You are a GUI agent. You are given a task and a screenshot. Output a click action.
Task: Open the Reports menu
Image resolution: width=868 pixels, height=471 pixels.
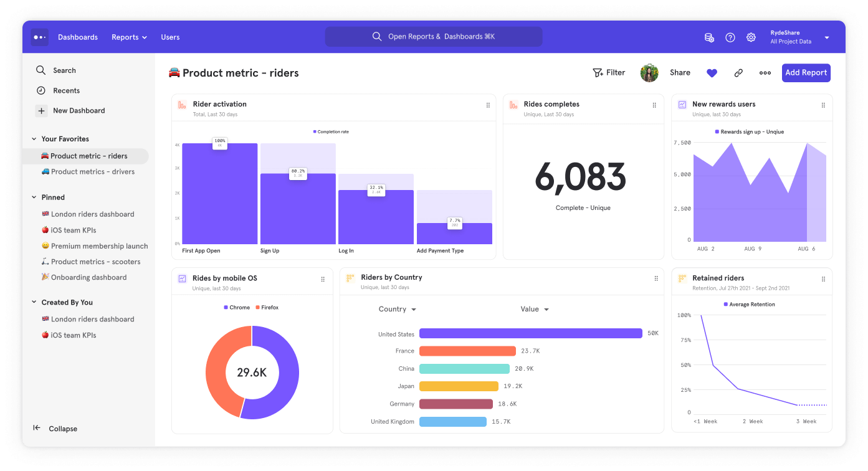coord(128,37)
